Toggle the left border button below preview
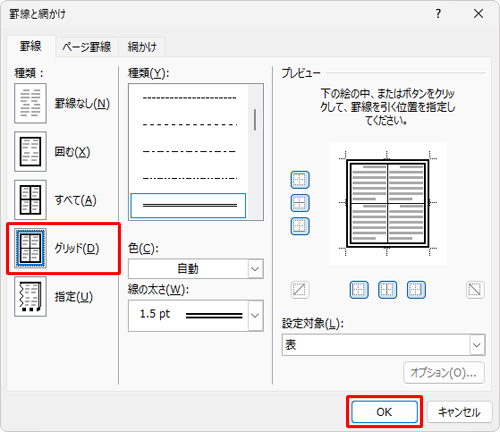Viewport: 500px width, 432px height. point(359,290)
